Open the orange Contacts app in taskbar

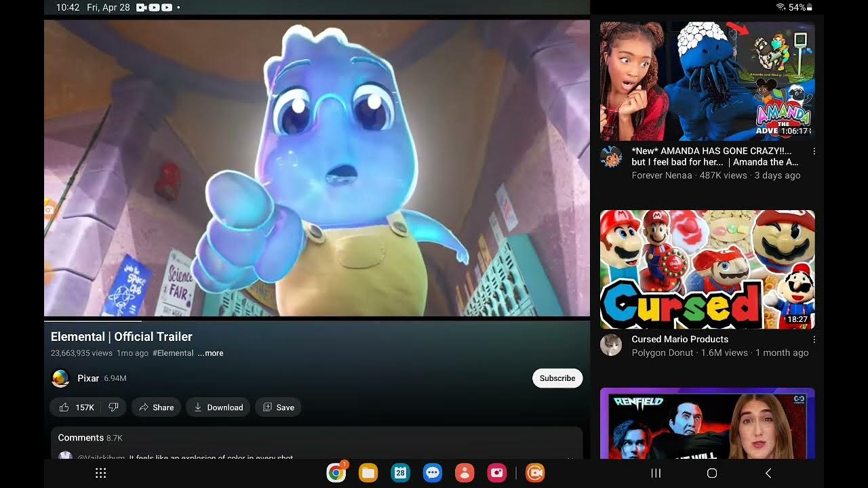465,473
